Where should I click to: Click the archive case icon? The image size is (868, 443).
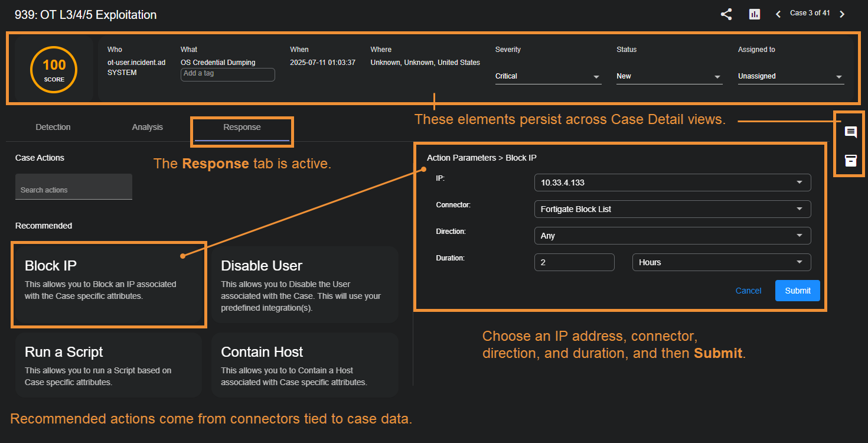[850, 161]
